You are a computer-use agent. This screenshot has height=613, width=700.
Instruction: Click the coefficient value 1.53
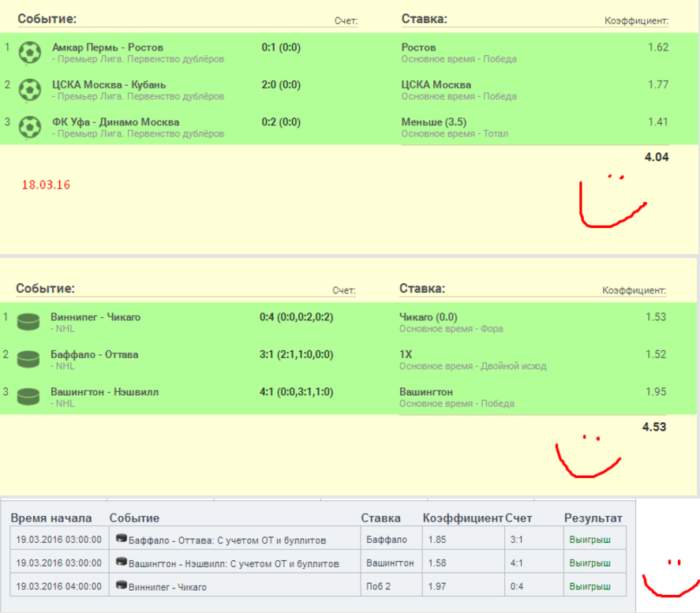[656, 317]
